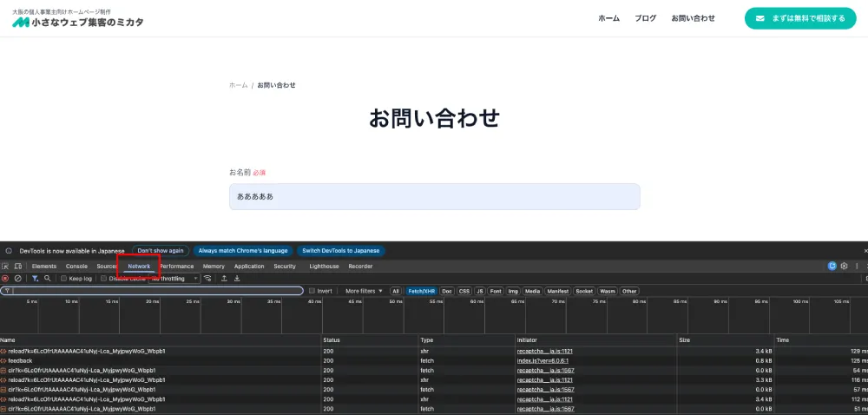The image size is (868, 415).
Task: Click the import HAR upload icon
Action: point(224,279)
